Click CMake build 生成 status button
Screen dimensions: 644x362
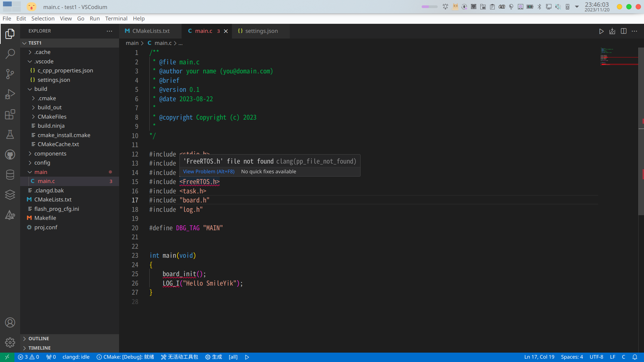pos(214,357)
